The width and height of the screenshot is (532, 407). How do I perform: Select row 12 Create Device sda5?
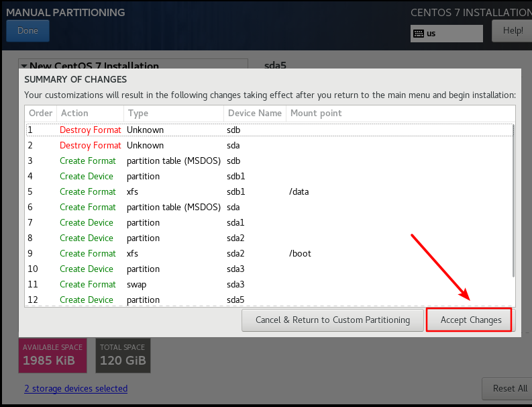270,300
